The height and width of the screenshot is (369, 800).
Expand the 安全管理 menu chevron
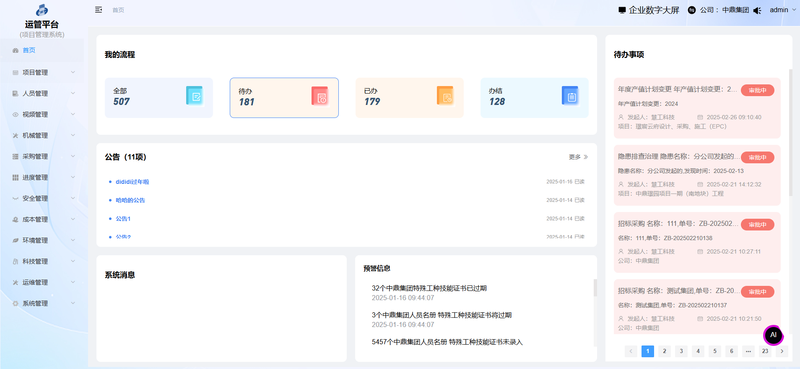(73, 199)
